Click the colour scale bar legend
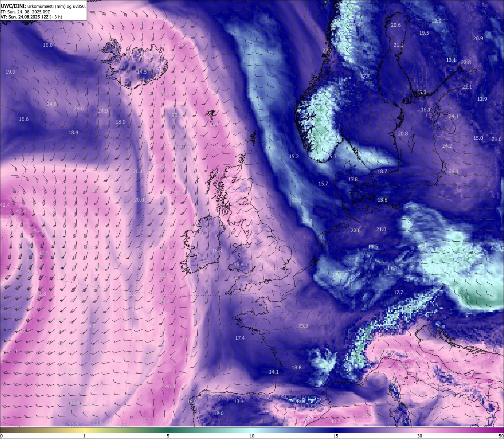The height and width of the screenshot is (439, 504). [x=252, y=430]
